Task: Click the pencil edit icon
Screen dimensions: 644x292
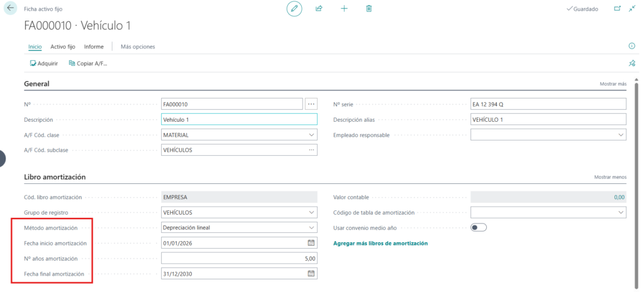Action: [294, 9]
